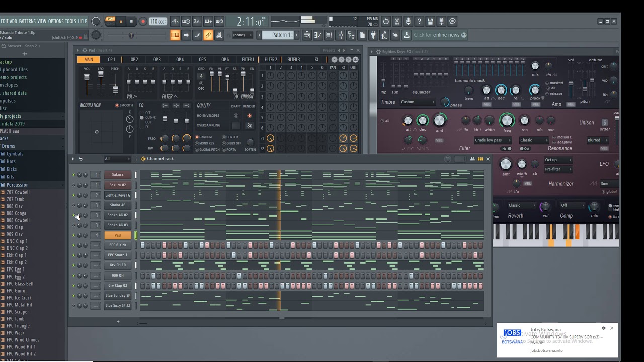Viewport: 644px width, 362px height.
Task: Enable wait for input before recording
Action: 186,21
